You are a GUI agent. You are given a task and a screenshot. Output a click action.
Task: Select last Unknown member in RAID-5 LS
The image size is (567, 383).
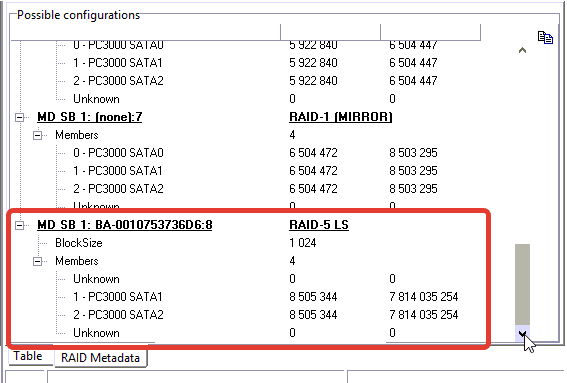coord(96,333)
